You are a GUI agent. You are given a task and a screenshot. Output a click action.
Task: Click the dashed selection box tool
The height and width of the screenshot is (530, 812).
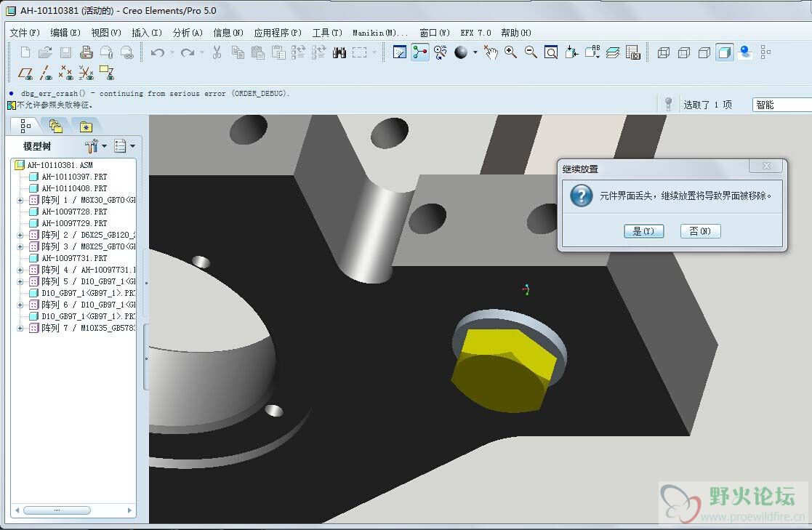click(359, 52)
